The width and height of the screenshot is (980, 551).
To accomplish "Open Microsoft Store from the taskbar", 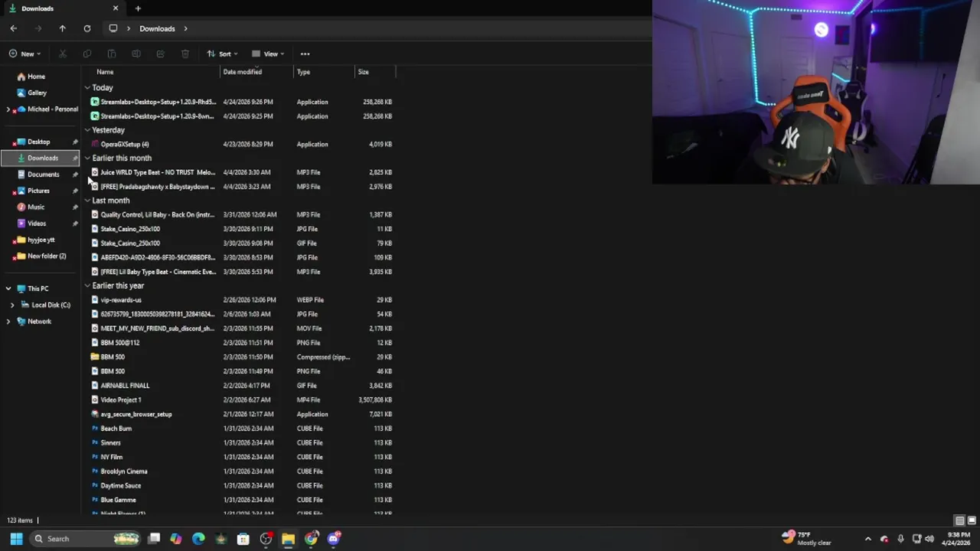I will tap(243, 539).
